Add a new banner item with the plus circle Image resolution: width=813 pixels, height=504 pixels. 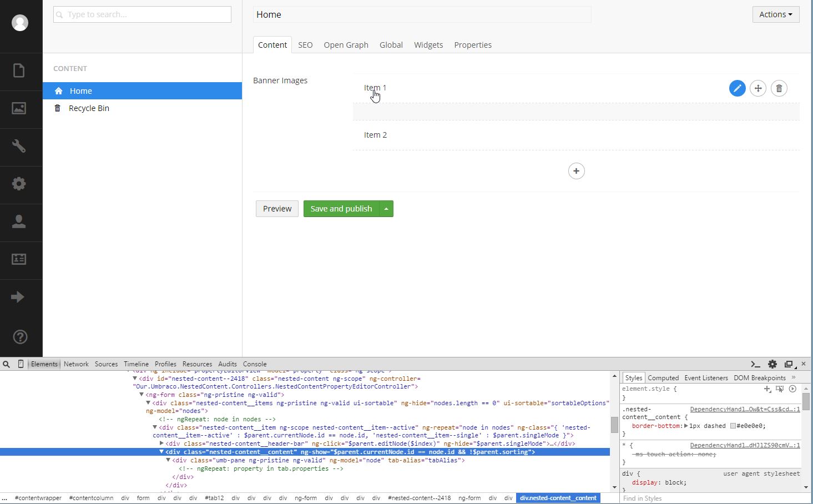tap(576, 171)
